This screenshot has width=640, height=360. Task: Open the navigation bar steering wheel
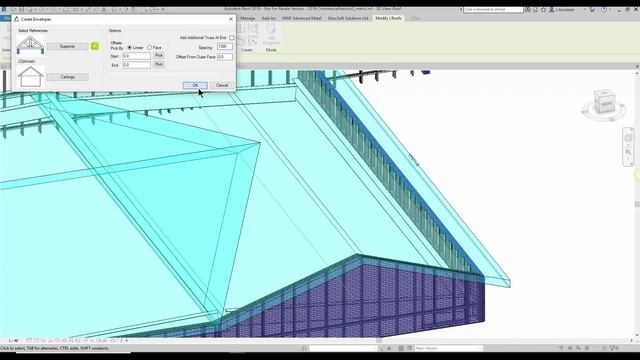coord(628,139)
